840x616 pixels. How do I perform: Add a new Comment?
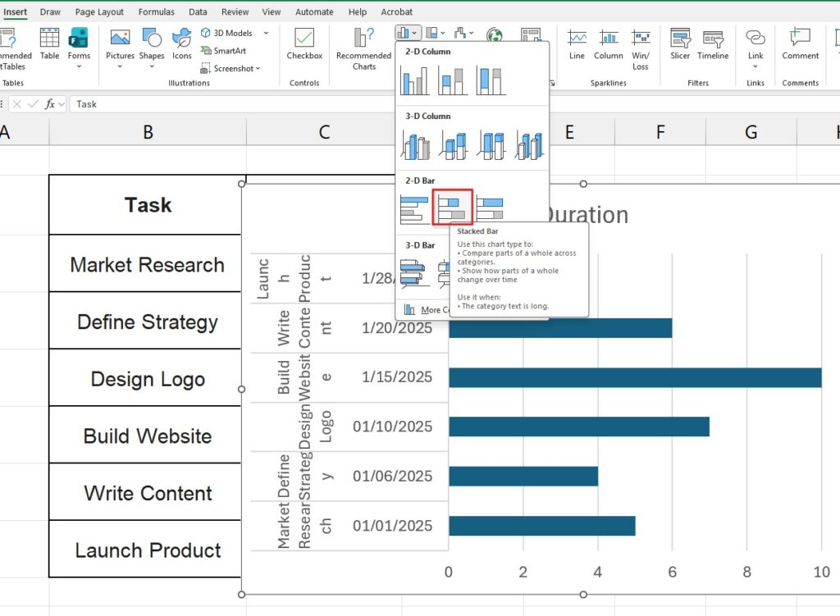[x=799, y=45]
